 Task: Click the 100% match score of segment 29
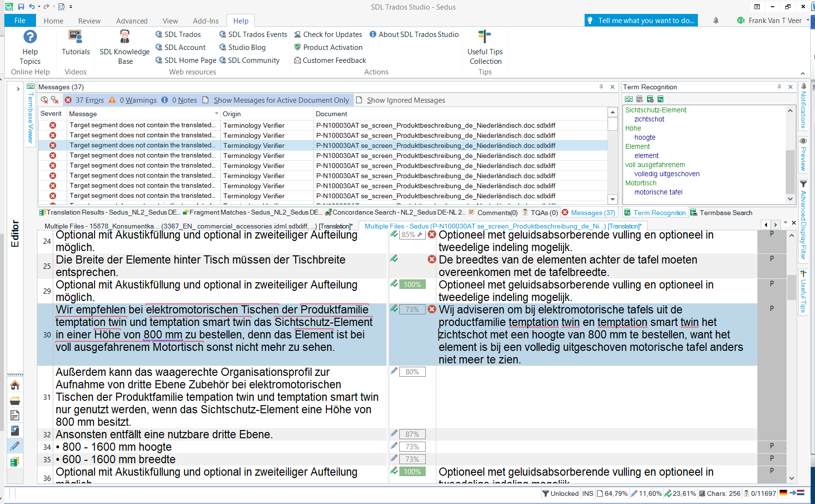point(412,284)
